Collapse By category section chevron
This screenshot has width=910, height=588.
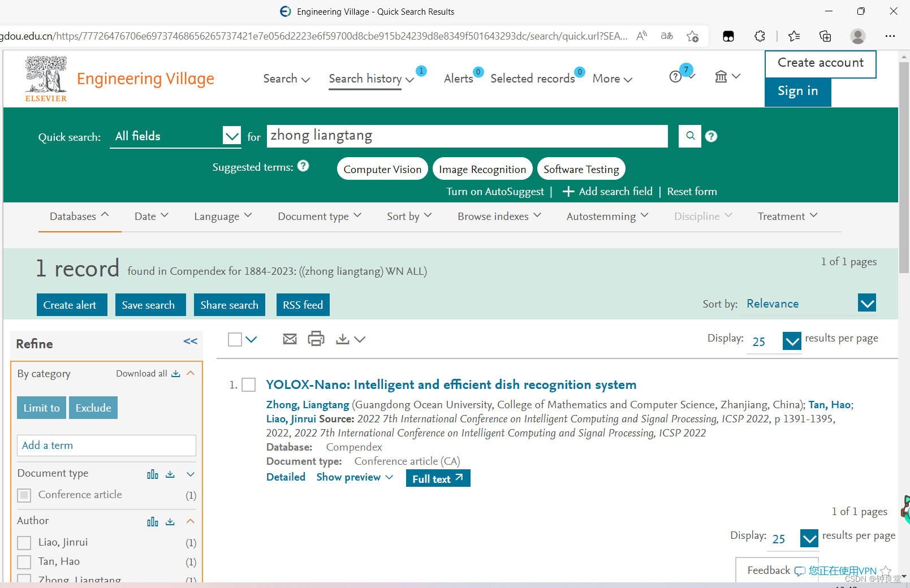[191, 374]
